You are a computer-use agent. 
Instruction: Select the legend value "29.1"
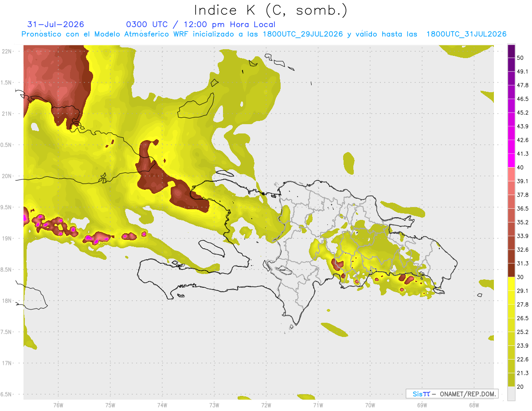click(523, 291)
